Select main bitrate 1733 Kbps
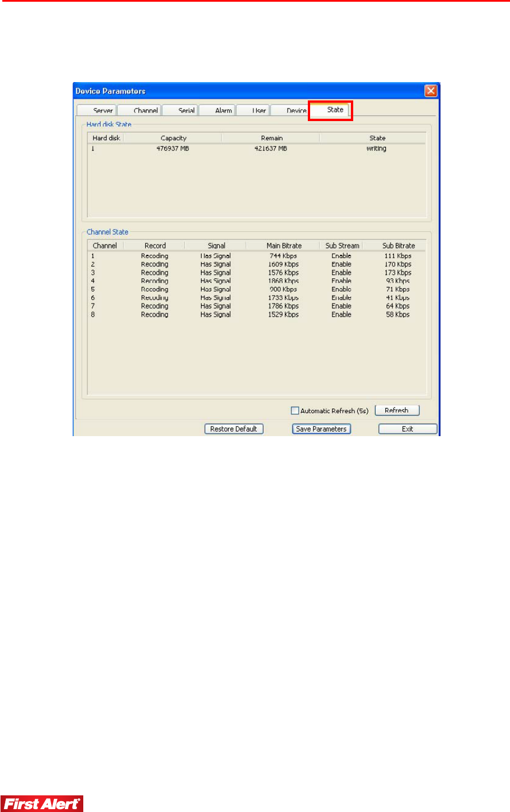 click(x=283, y=298)
